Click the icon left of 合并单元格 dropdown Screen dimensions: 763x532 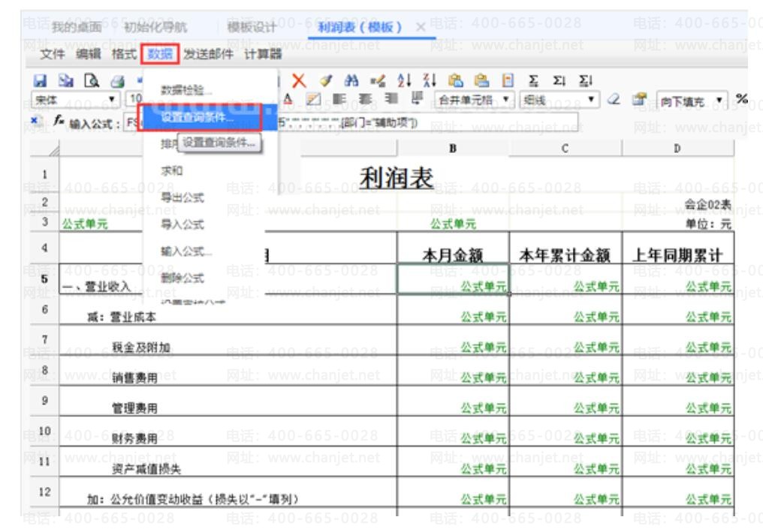[417, 99]
